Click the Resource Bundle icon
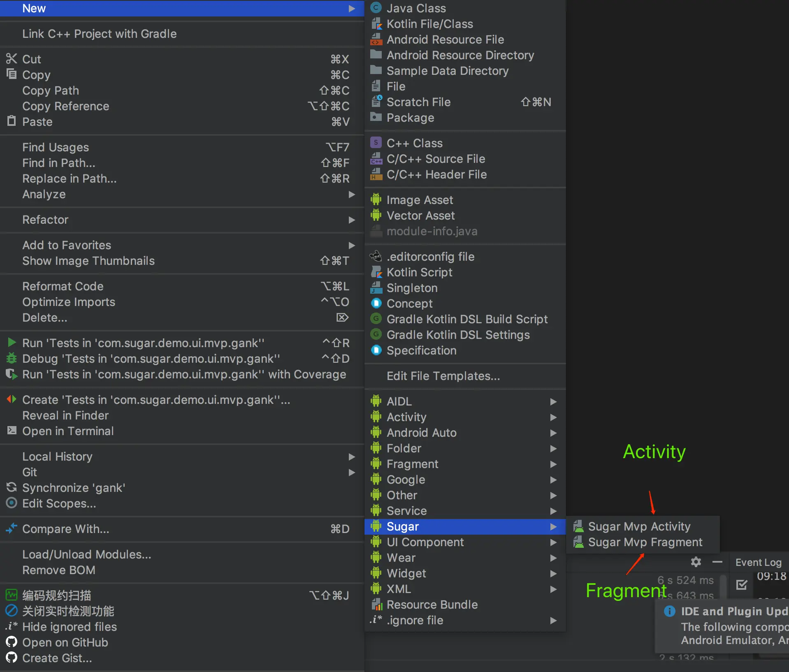The width and height of the screenshot is (789, 672). 376,605
